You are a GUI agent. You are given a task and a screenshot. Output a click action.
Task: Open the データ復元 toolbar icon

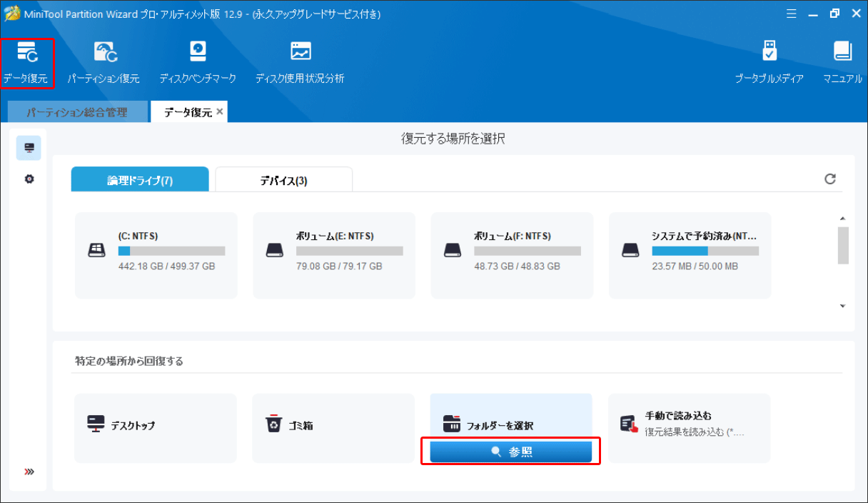[x=28, y=63]
